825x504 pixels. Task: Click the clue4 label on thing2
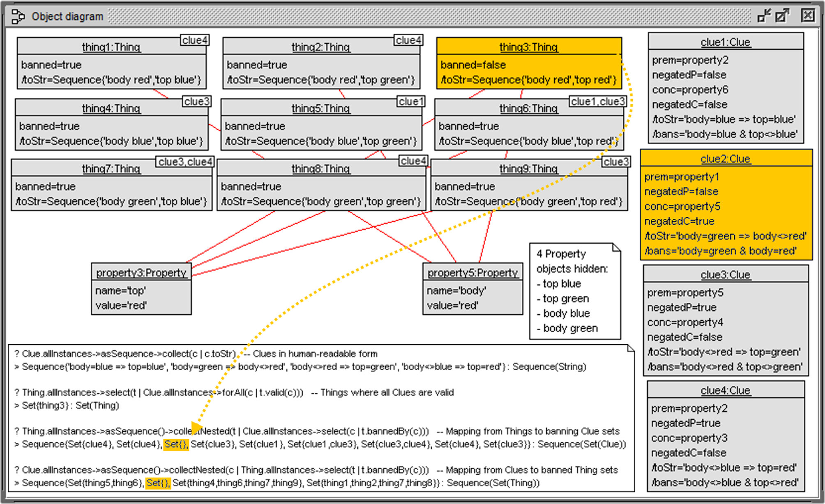pyautogui.click(x=408, y=40)
